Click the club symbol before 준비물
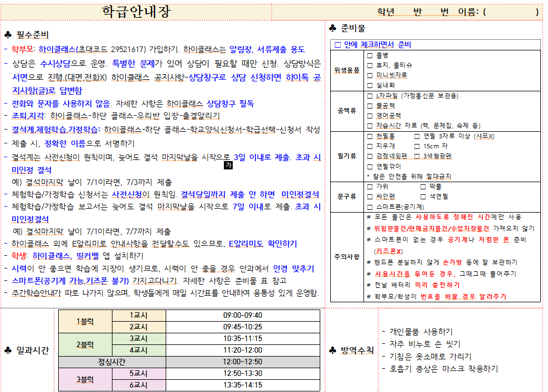The image size is (548, 392). point(332,28)
